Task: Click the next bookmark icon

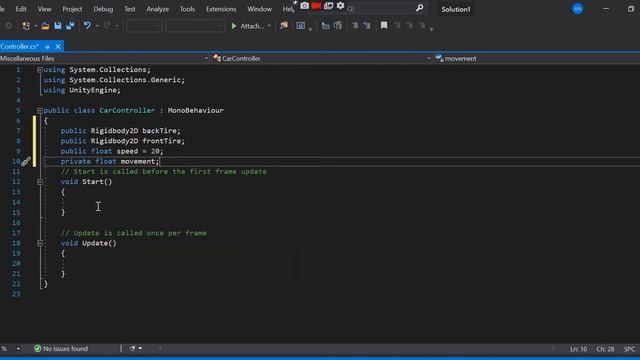Action: coord(409,26)
